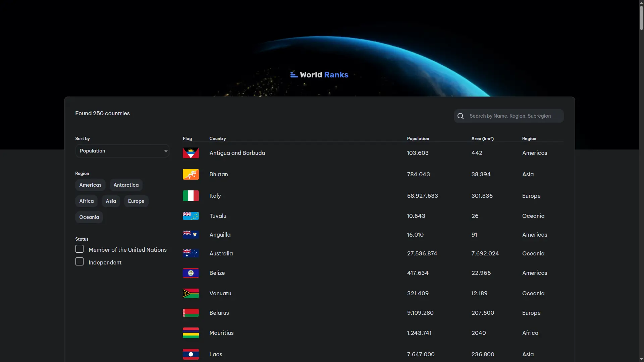Open the Antigua and Barbuda country entry

(x=237, y=153)
